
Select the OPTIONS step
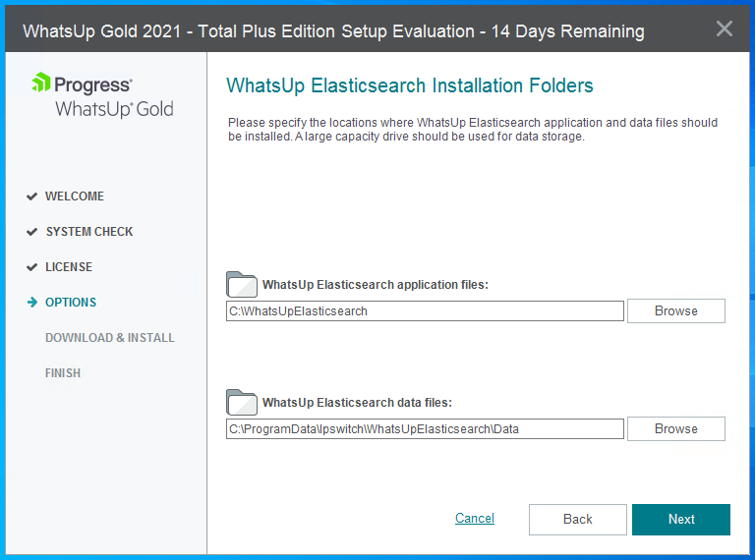click(71, 303)
